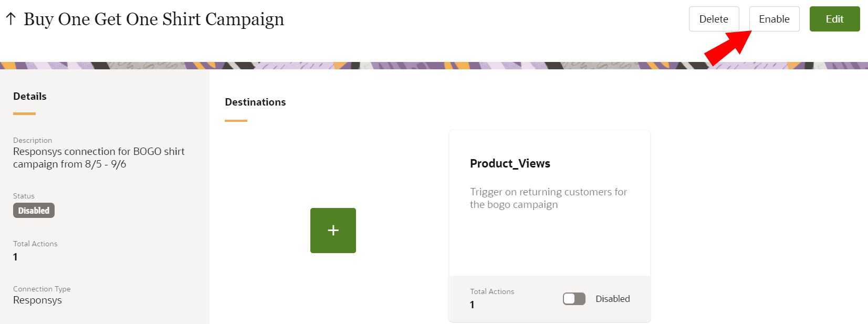Click the Disabled label next to switch

612,299
